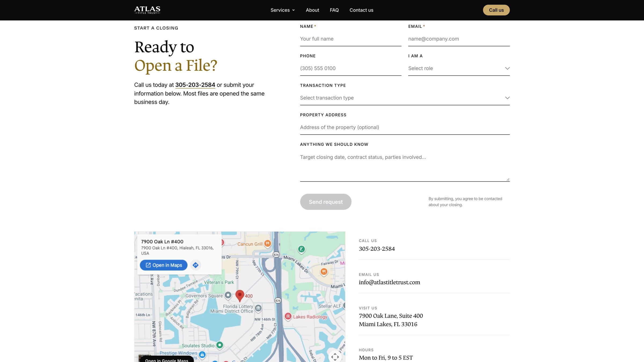Click the Atlas Title Trust logo
Screen dimensions: 644x362
tap(147, 10)
